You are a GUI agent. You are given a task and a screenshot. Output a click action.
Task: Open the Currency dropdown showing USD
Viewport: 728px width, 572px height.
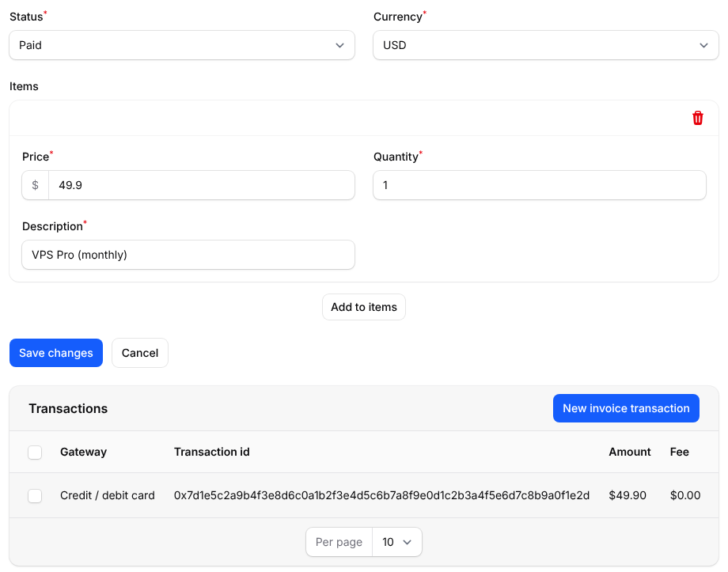coord(546,45)
